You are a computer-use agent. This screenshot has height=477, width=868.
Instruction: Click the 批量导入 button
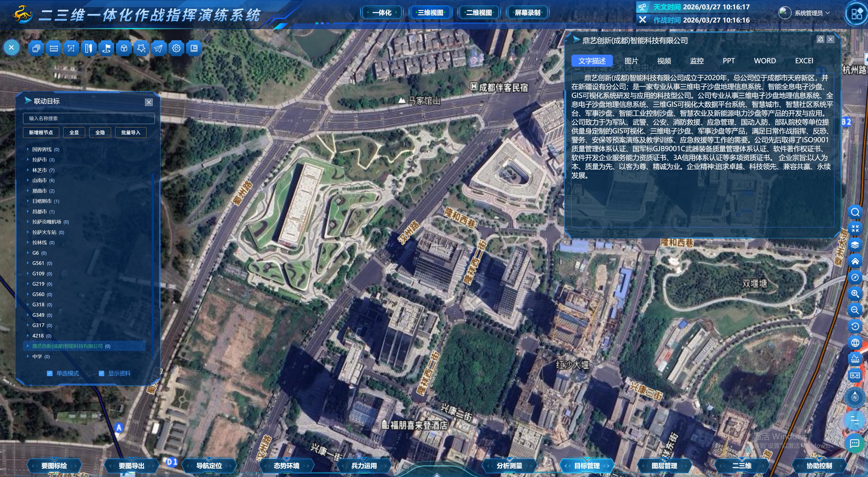131,132
